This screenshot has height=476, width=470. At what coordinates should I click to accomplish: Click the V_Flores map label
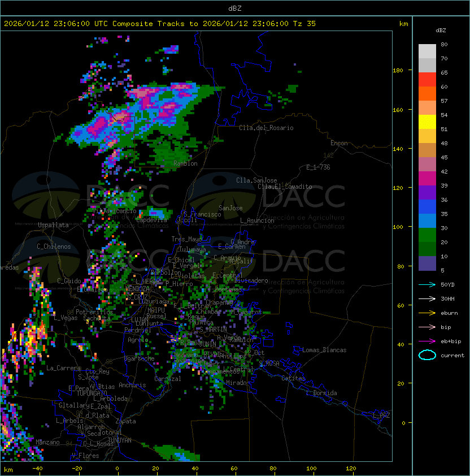click(85, 456)
